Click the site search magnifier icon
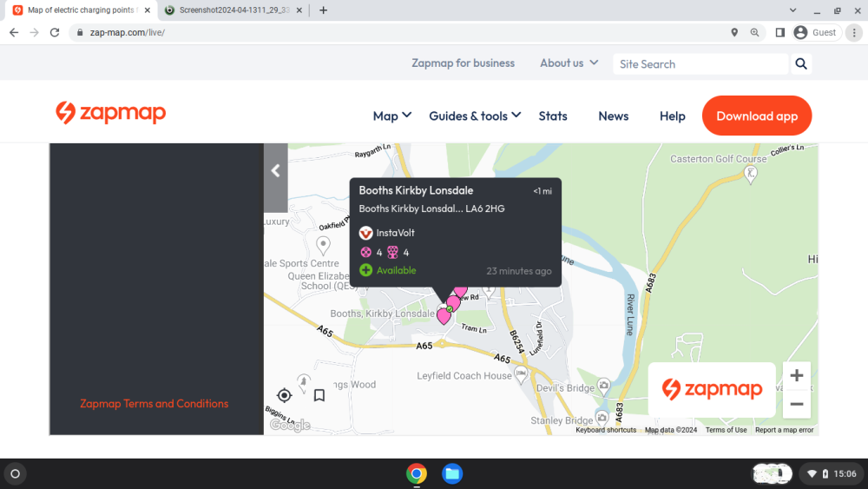This screenshot has height=489, width=868. click(801, 63)
